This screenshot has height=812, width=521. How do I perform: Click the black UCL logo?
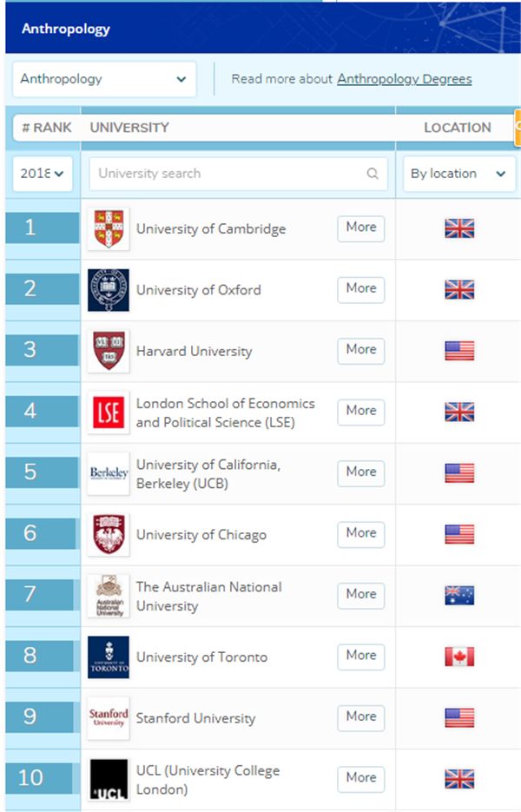pos(109,779)
